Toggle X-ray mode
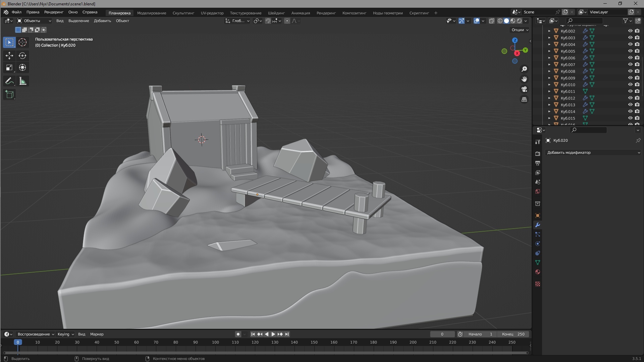This screenshot has width=644, height=362. pos(491,21)
